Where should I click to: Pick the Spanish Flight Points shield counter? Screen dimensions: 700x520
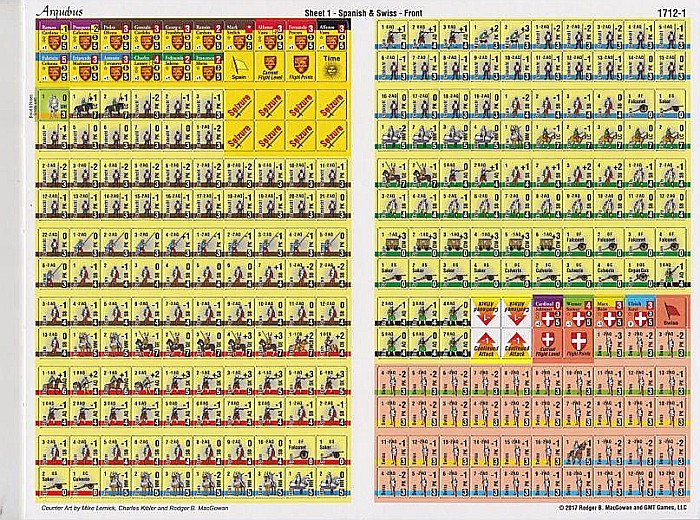[x=301, y=67]
